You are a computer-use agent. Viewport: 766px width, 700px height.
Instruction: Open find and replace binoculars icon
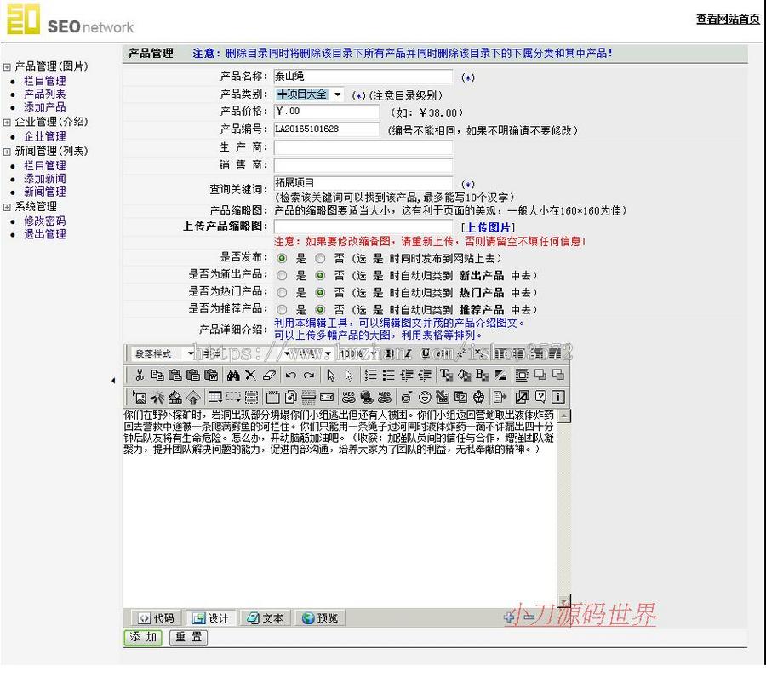(x=233, y=375)
